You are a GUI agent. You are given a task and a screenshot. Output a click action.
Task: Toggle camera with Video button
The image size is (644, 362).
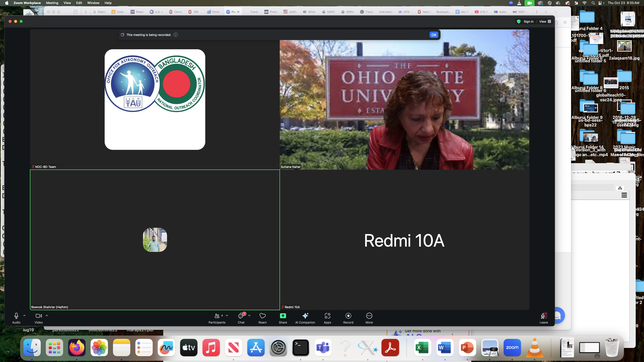[38, 316]
